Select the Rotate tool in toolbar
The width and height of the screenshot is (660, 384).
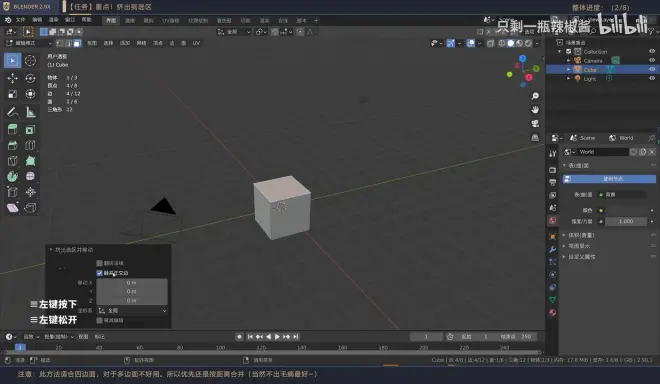point(30,78)
